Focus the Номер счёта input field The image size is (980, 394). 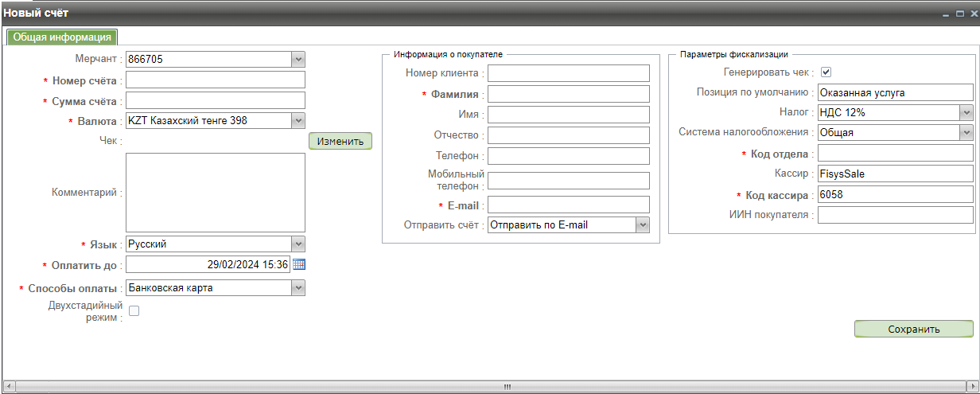pos(216,80)
